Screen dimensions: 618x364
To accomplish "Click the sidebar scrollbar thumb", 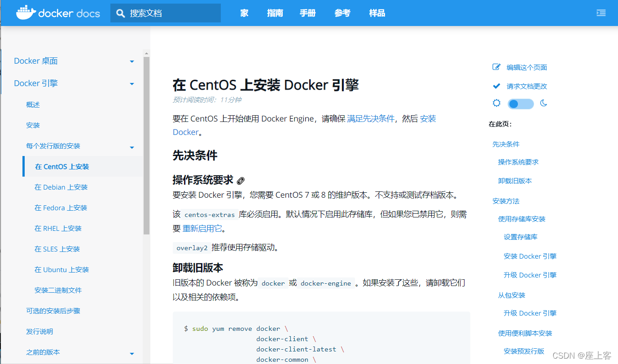I will coord(146,145).
